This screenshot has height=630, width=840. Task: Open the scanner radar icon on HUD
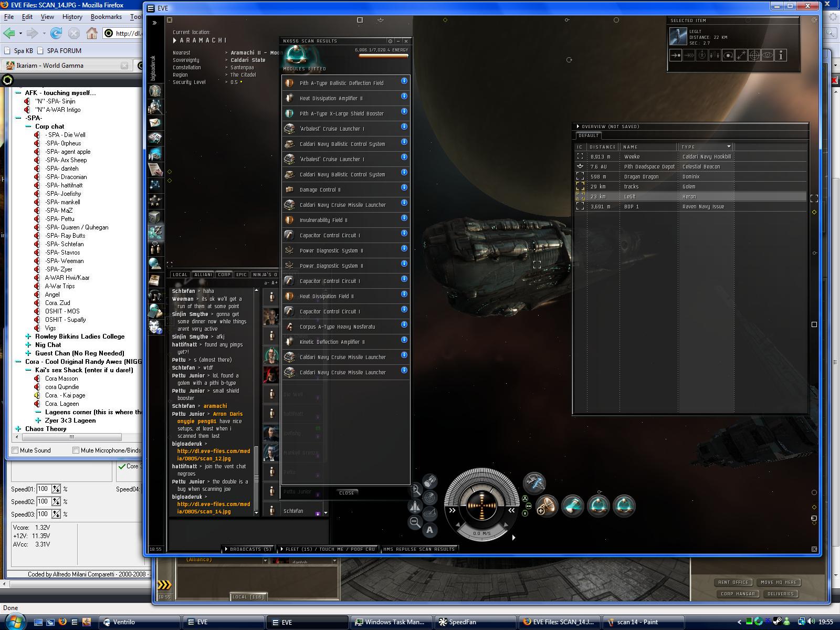pos(429,497)
